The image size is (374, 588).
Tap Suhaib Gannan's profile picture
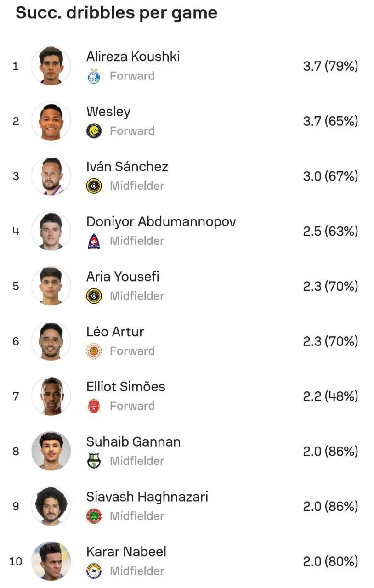[51, 451]
